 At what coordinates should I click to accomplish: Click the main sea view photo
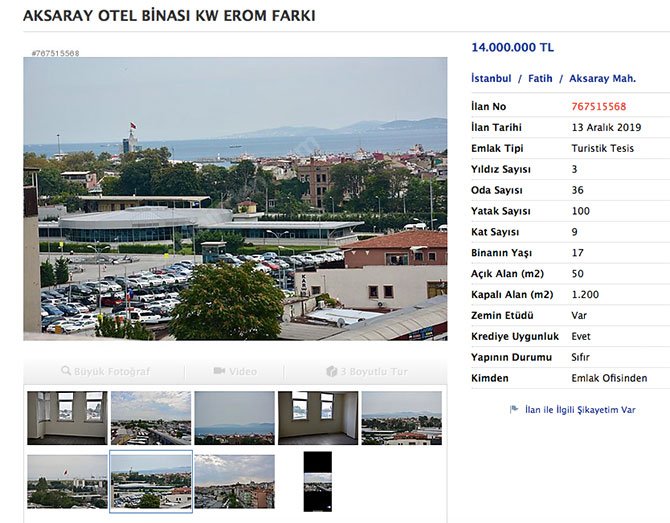coord(235,198)
